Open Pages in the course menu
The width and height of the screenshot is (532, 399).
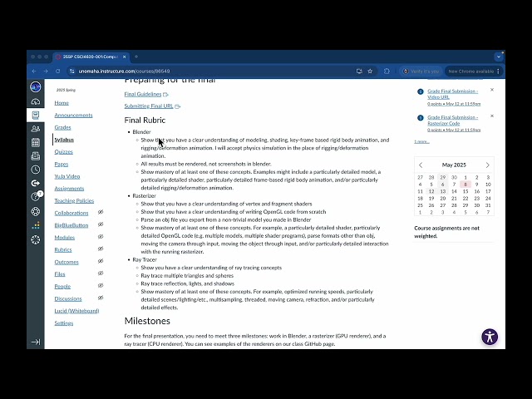61,164
